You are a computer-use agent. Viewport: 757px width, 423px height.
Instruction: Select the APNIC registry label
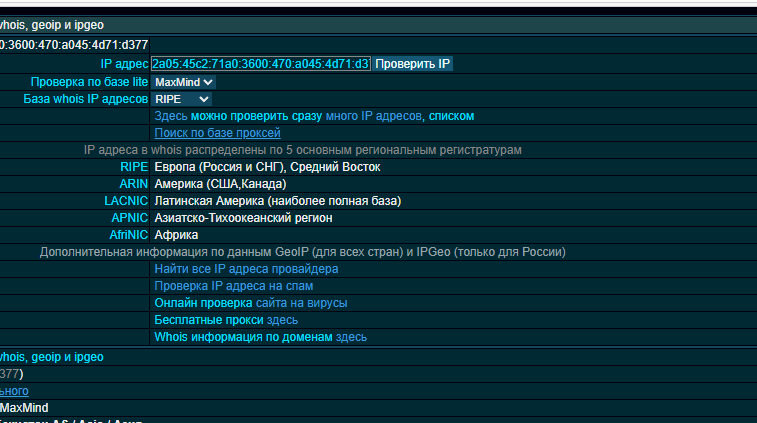(129, 218)
